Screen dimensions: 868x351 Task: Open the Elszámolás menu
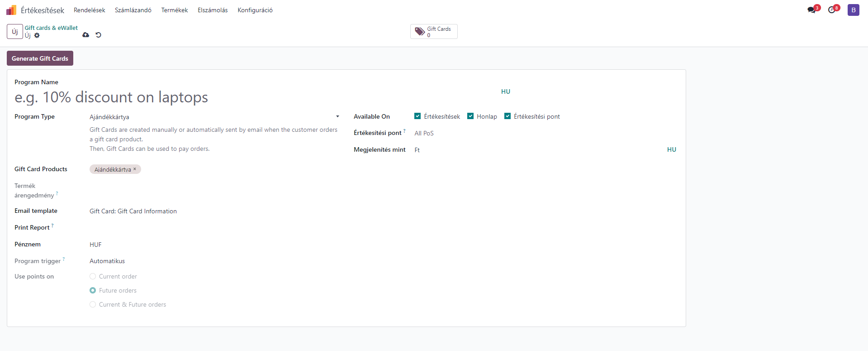coord(213,10)
